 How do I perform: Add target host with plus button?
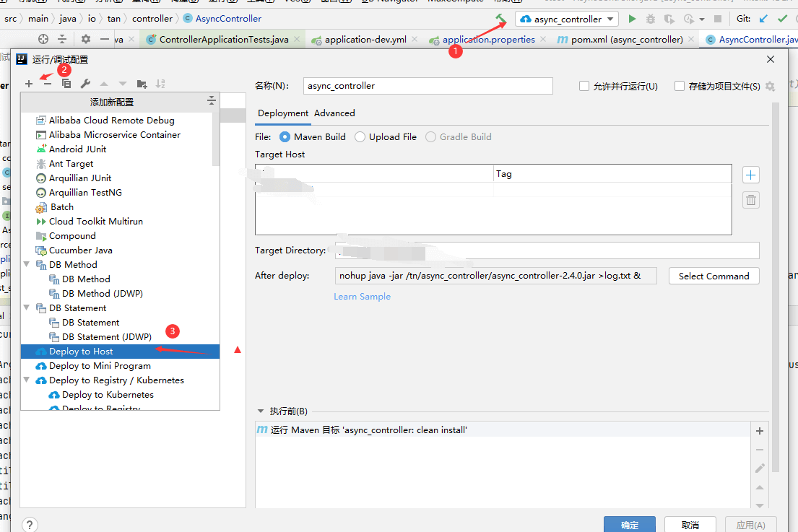pyautogui.click(x=750, y=175)
